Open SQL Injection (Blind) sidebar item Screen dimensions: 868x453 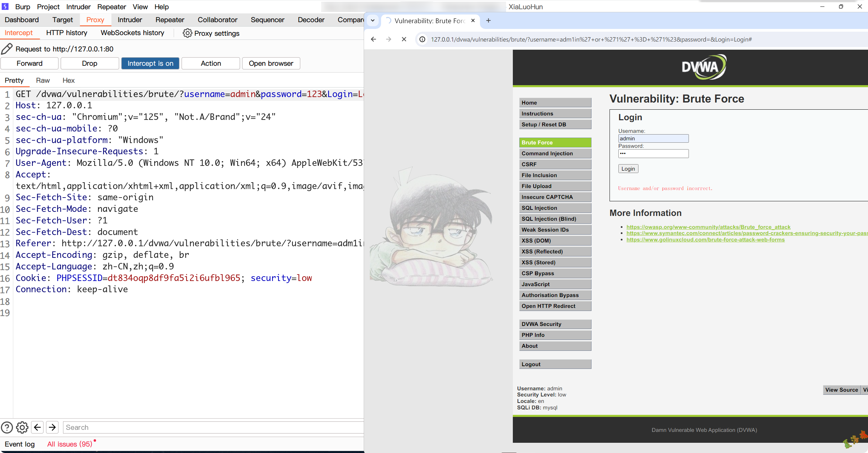coord(555,219)
